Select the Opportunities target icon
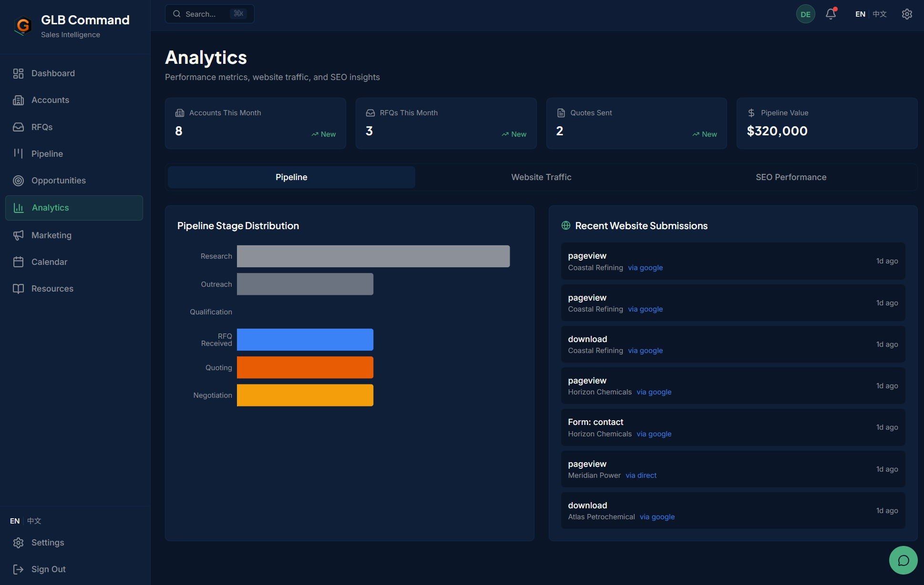The width and height of the screenshot is (924, 585). click(x=18, y=180)
